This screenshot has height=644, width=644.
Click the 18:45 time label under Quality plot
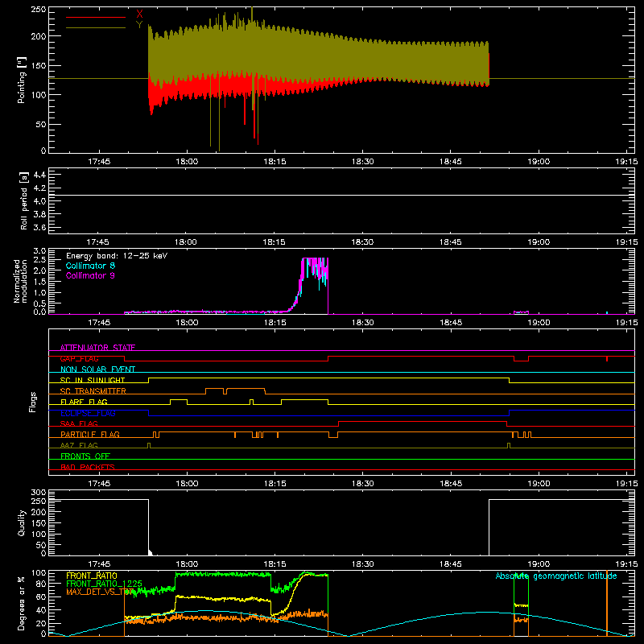pyautogui.click(x=451, y=564)
